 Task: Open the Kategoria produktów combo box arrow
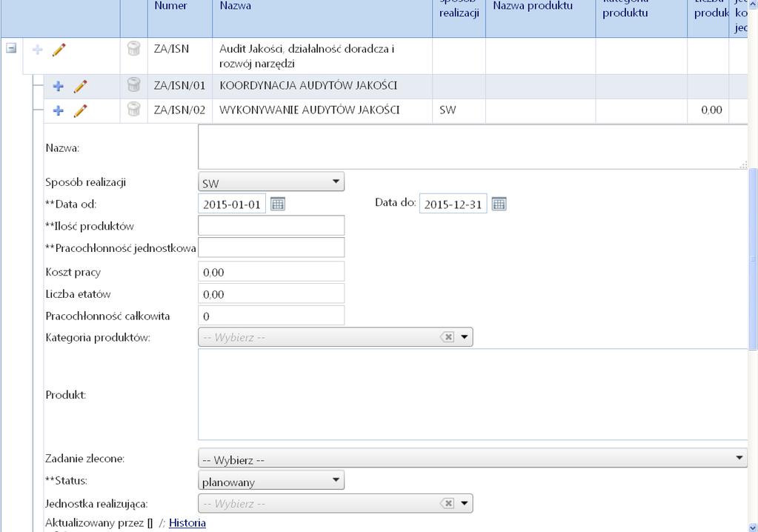(x=465, y=337)
